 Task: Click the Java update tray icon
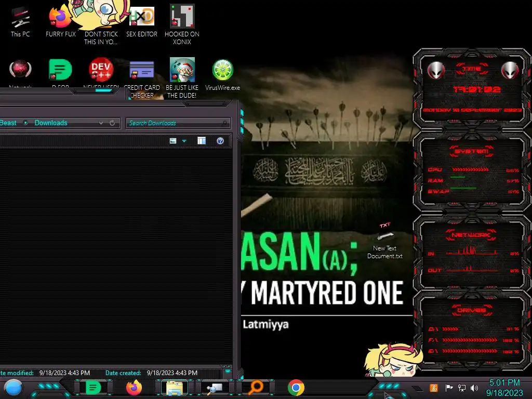[x=434, y=388]
